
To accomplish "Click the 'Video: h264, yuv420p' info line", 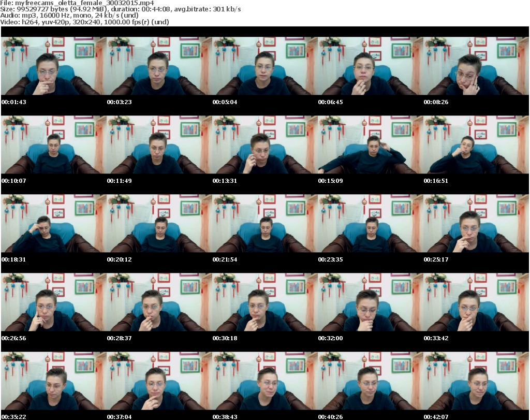I will pos(84,22).
